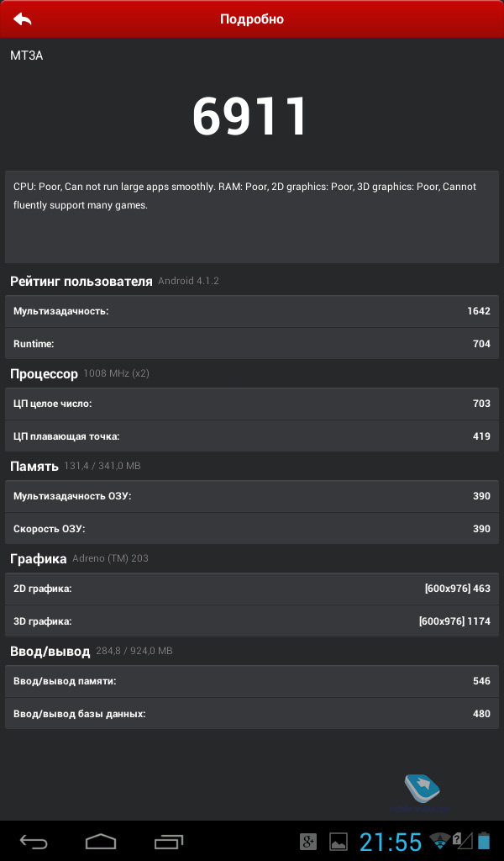The width and height of the screenshot is (504, 861).
Task: Open the recent apps button
Action: (168, 842)
